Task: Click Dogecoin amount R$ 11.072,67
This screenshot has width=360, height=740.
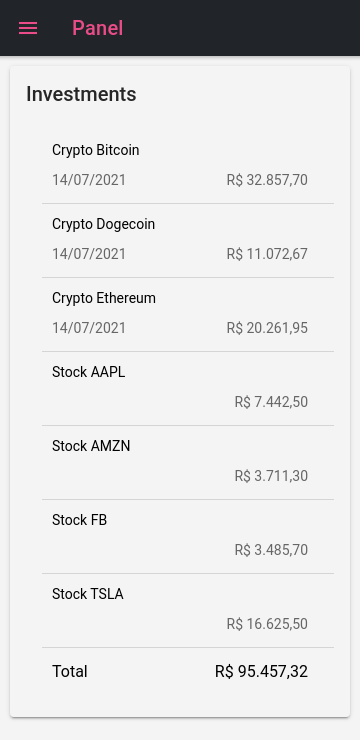Action: (267, 254)
